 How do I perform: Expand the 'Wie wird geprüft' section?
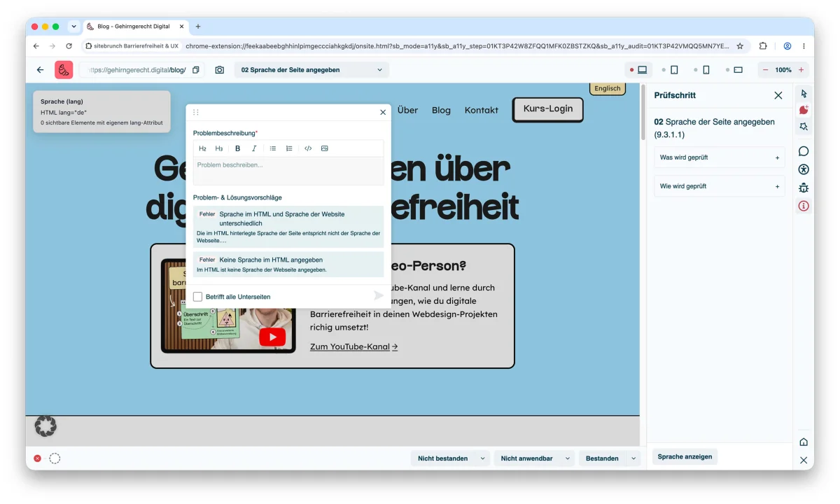click(x=720, y=186)
